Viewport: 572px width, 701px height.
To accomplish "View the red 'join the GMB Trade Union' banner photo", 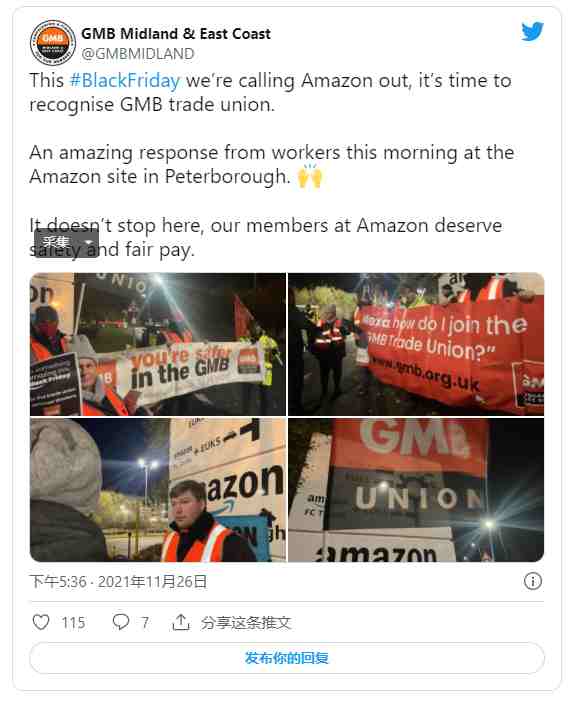I will (x=416, y=344).
